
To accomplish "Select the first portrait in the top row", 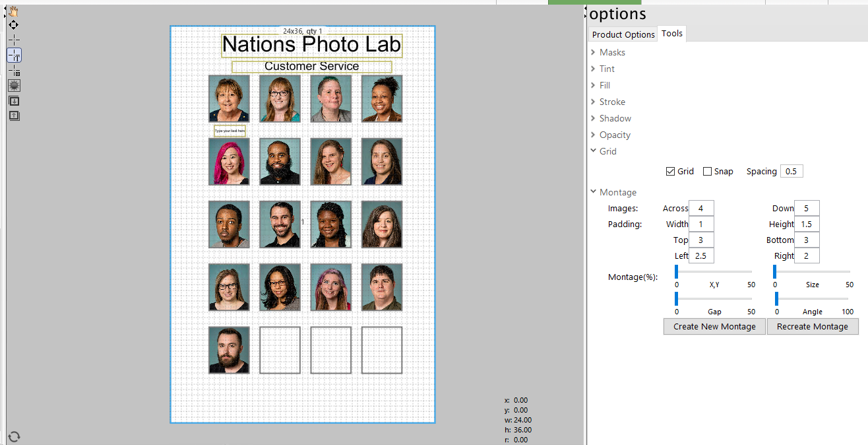I will pos(229,98).
